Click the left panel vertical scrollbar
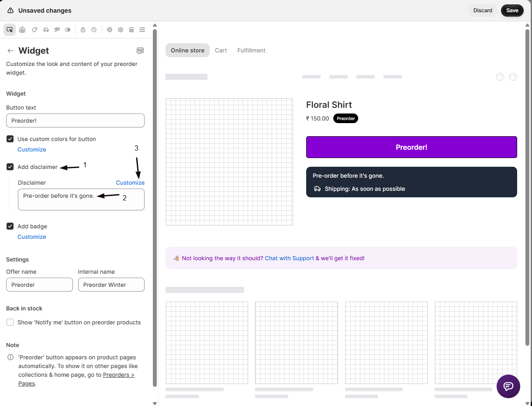The image size is (532, 406). [155, 208]
